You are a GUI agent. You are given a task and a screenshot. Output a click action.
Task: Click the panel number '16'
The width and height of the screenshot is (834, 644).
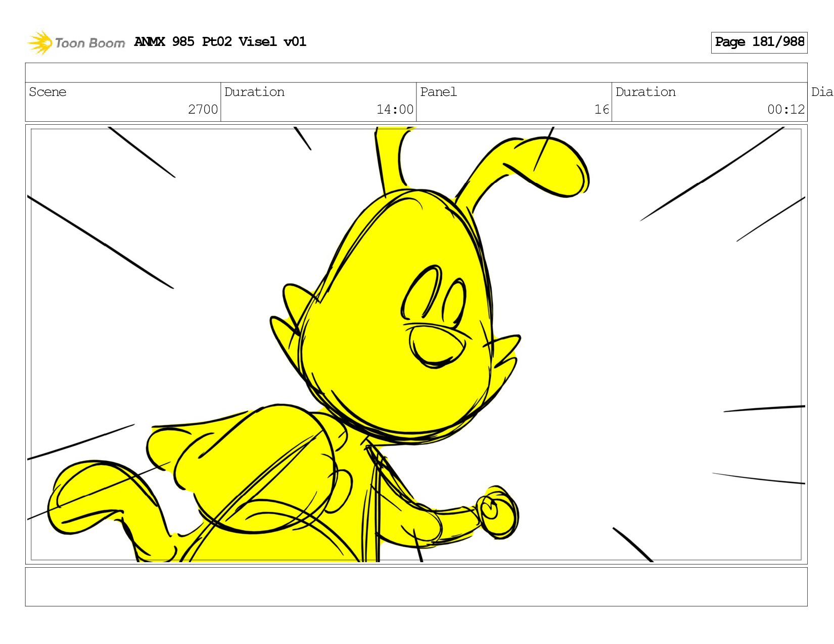601,110
